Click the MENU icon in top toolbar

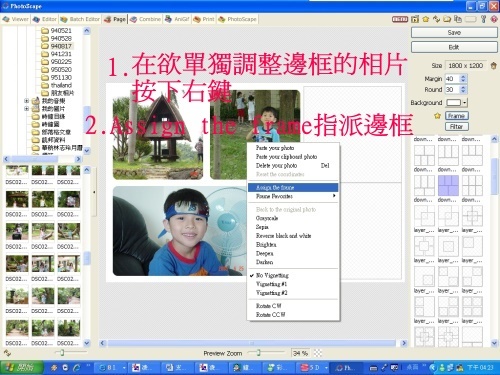point(400,19)
